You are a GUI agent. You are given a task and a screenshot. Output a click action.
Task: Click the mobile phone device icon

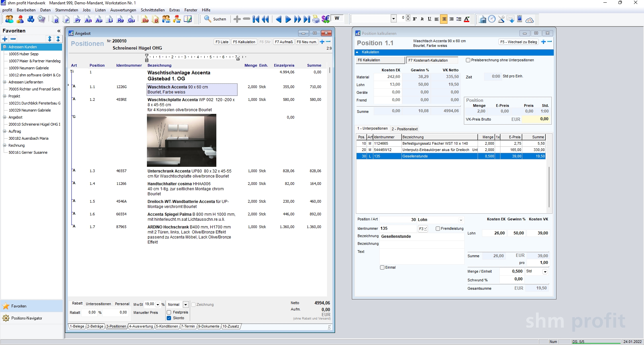[x=520, y=19]
